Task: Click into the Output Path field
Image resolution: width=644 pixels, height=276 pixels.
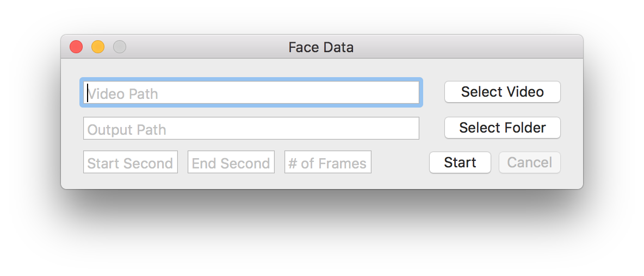Action: pos(251,129)
